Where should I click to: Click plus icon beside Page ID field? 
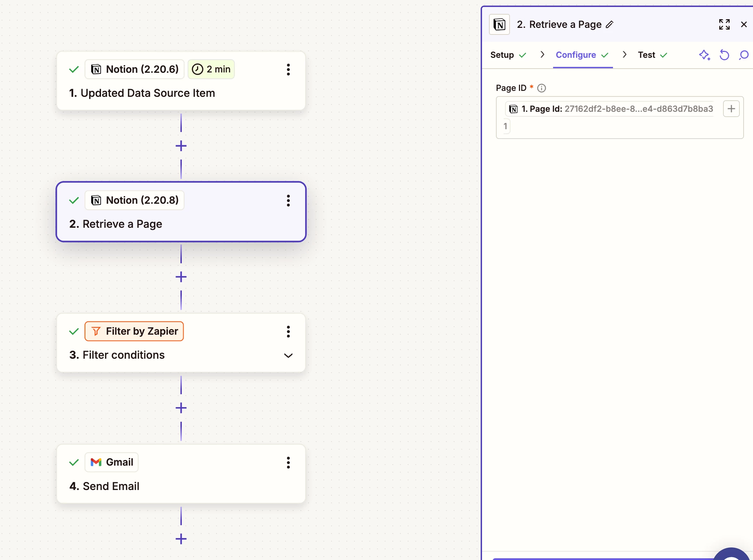pyautogui.click(x=731, y=109)
